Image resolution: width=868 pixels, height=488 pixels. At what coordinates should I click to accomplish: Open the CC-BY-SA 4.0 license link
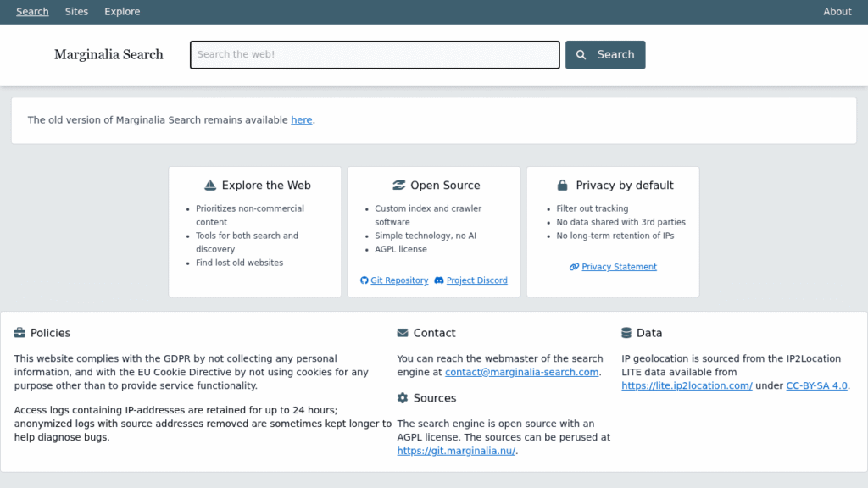pyautogui.click(x=816, y=385)
